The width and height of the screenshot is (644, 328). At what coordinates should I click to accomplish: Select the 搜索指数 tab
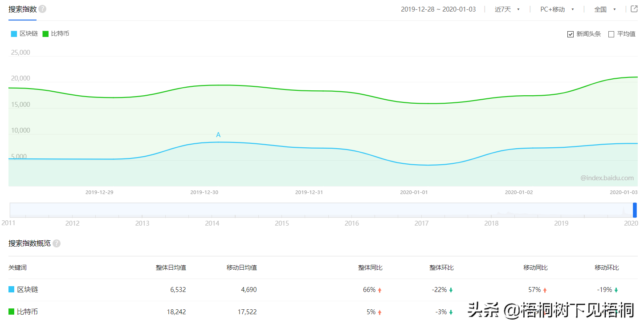(22, 9)
